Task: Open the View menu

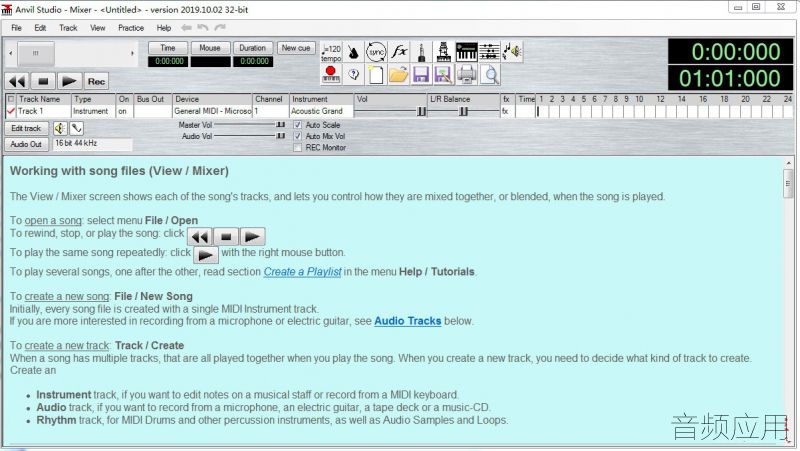Action: (x=97, y=28)
